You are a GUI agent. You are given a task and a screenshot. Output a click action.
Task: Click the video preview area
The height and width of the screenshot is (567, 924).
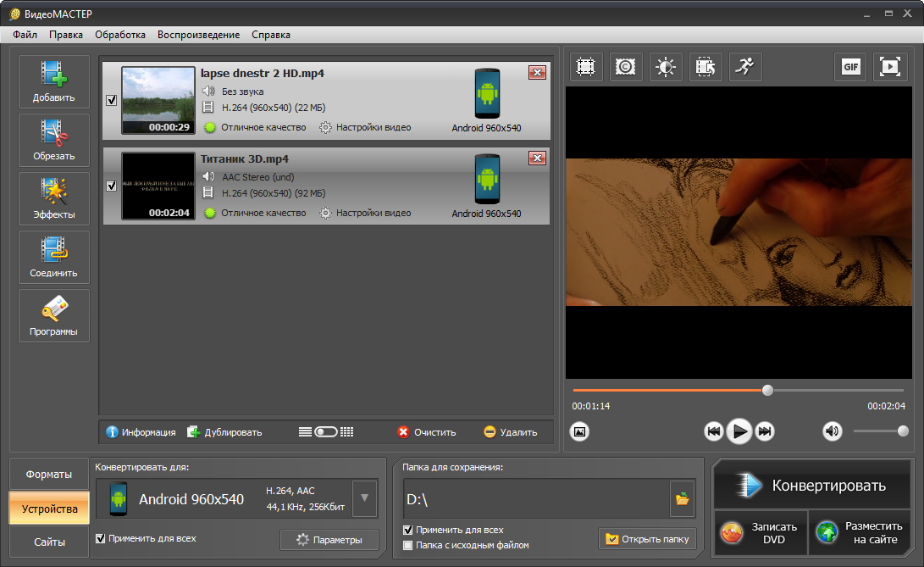(x=739, y=232)
